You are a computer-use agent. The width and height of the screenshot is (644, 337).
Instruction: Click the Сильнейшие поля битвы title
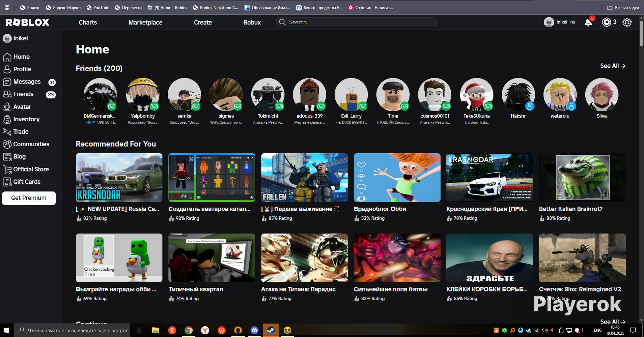coord(391,289)
